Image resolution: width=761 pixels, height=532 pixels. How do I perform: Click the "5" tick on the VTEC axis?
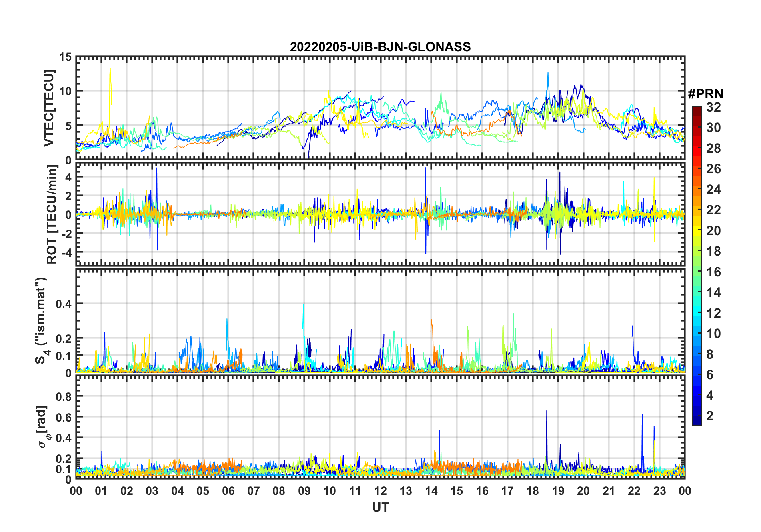(68, 126)
